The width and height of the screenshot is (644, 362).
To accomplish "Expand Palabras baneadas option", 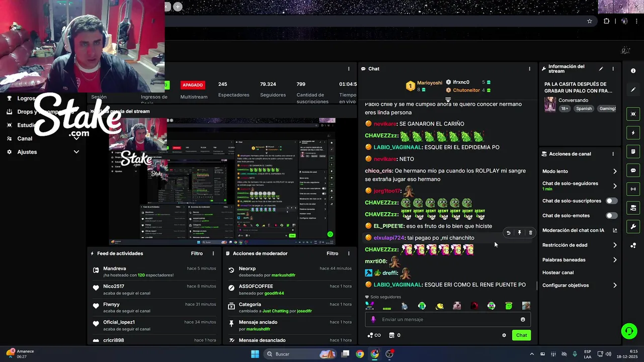I will (615, 260).
